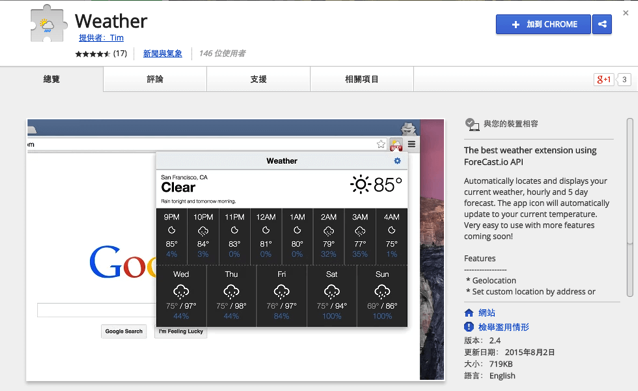The height and width of the screenshot is (391, 638).
Task: Open the Chrome hamburger menu in the screenshot
Action: (411, 144)
